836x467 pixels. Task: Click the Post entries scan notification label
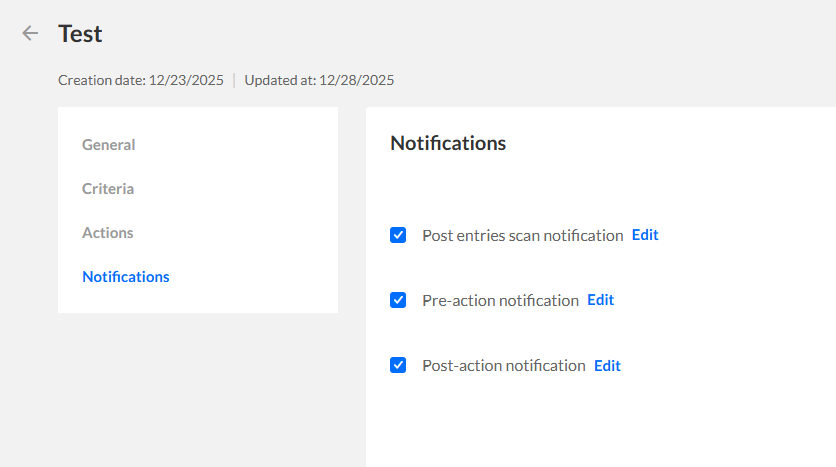(522, 235)
